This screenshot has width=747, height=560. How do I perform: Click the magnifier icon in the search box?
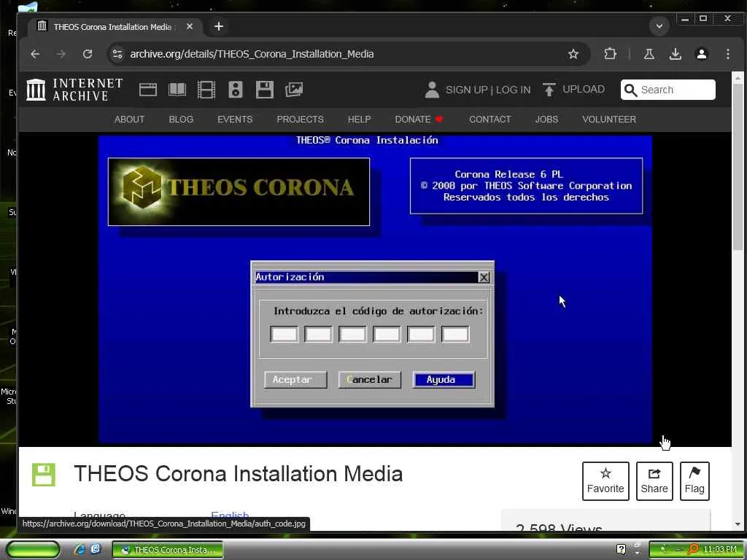tap(630, 90)
